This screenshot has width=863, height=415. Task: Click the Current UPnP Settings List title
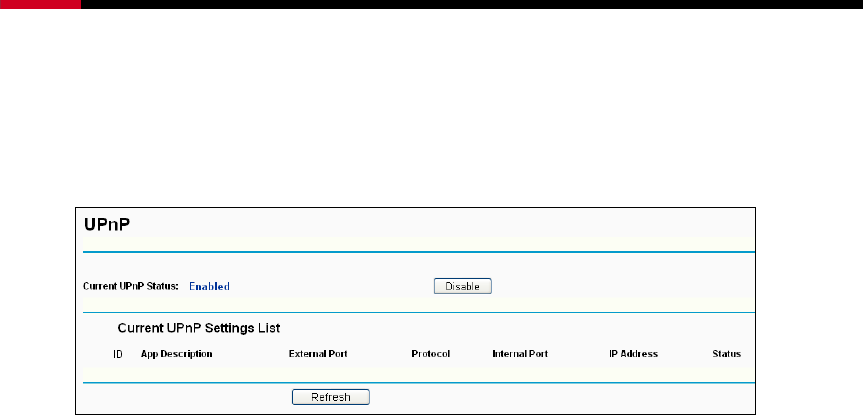click(x=199, y=328)
